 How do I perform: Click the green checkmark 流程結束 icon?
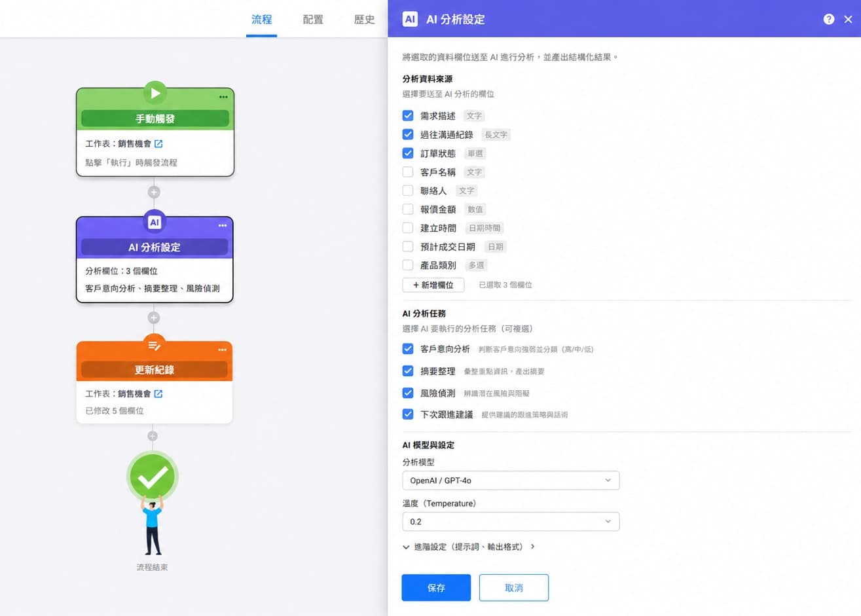[153, 477]
